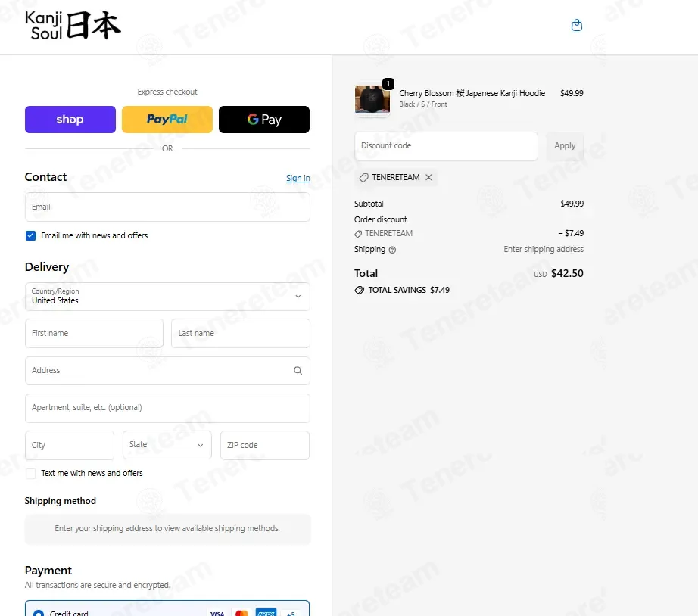Select the Credit card radio option
698x616 pixels.
click(39, 613)
